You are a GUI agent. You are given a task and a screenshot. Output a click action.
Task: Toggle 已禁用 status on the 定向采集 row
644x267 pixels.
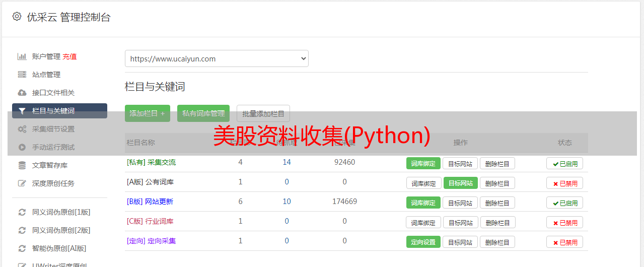pyautogui.click(x=564, y=242)
